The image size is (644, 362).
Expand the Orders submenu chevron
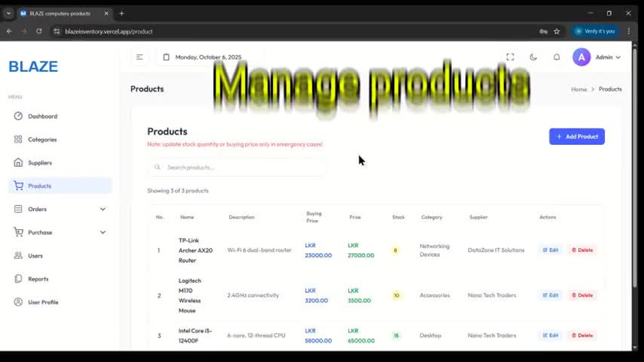click(x=102, y=209)
